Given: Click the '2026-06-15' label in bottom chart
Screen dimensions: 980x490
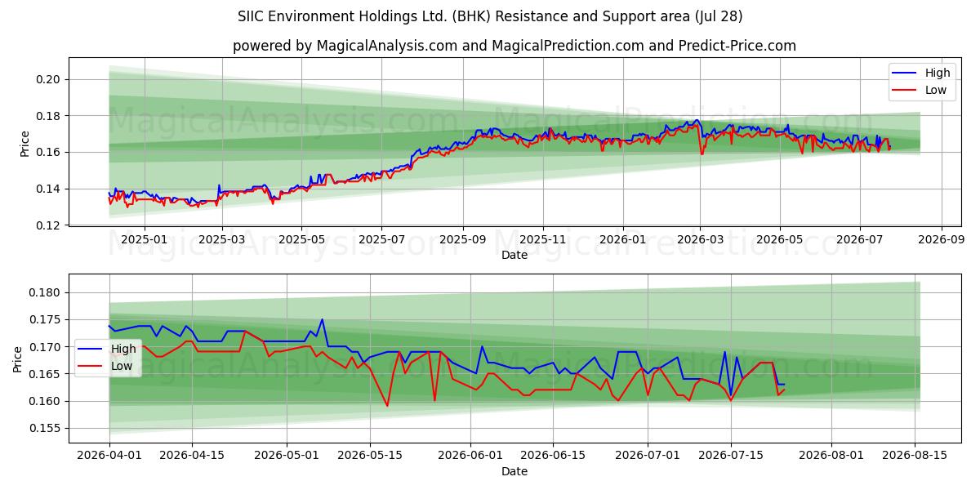Looking at the screenshot, I should (x=552, y=457).
